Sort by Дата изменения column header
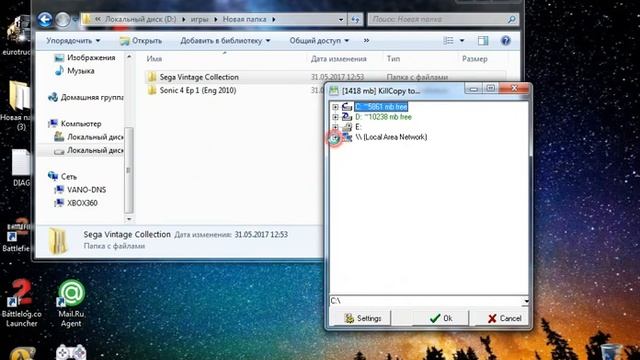This screenshot has width=640, height=360. click(x=338, y=59)
